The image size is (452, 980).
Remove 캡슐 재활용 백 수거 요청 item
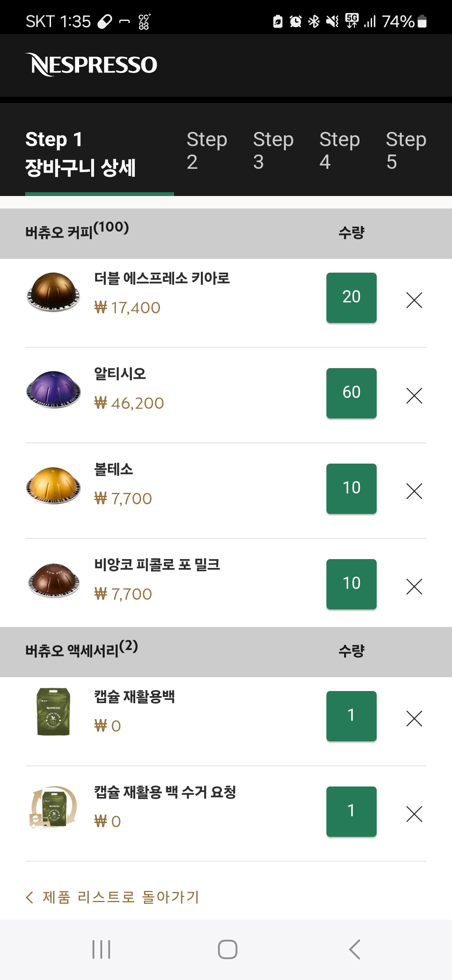coord(414,814)
